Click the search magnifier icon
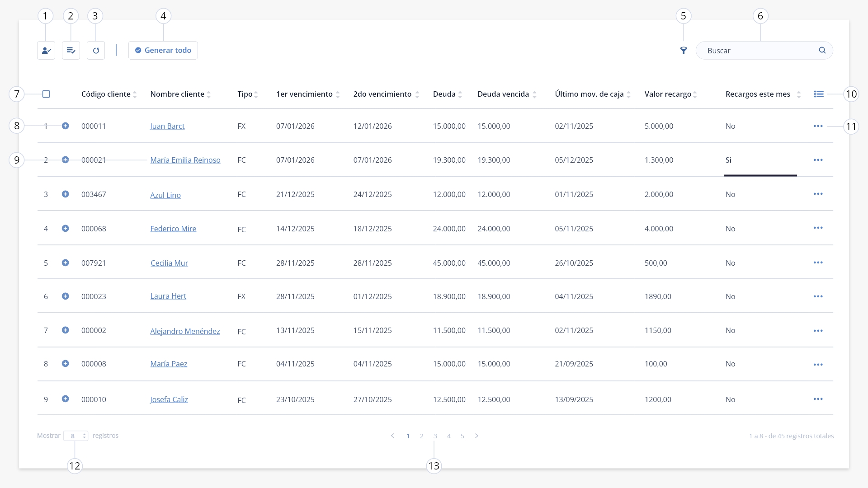The width and height of the screenshot is (868, 488). point(822,50)
